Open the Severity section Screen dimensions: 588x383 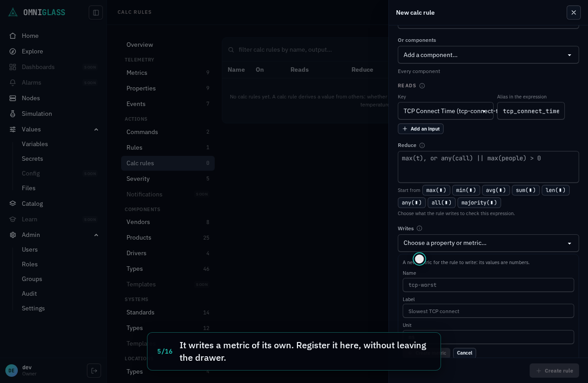click(x=168, y=179)
